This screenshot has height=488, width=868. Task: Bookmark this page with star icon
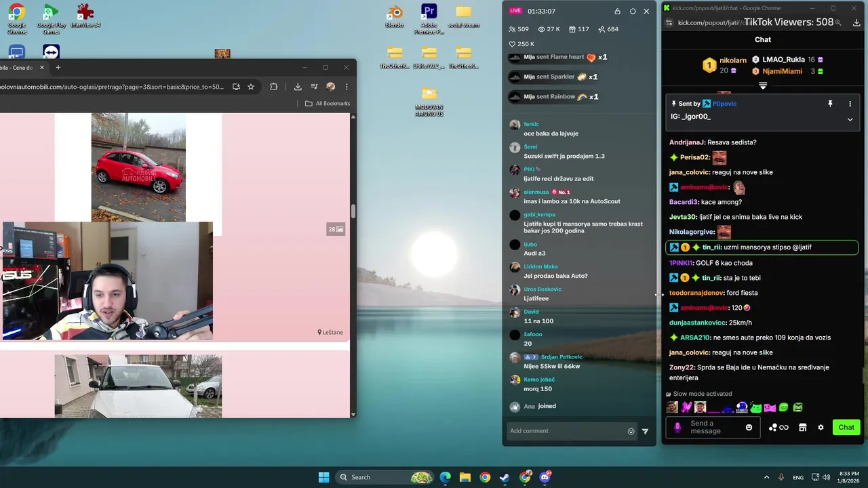pyautogui.click(x=251, y=87)
